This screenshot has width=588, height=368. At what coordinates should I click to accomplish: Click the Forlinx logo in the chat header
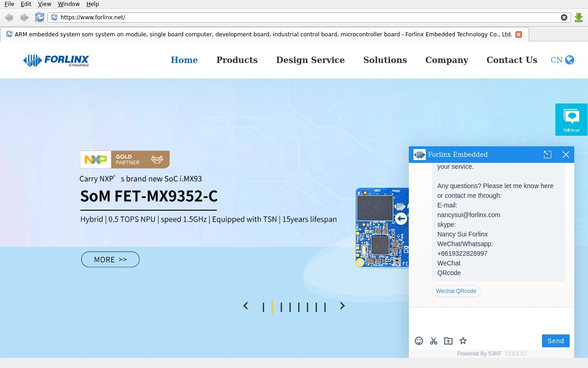click(x=419, y=155)
